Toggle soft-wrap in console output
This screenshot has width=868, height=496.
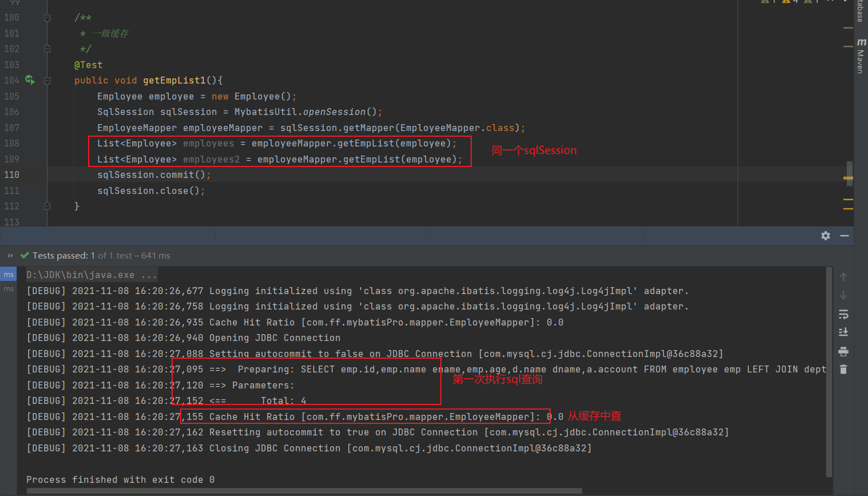843,314
